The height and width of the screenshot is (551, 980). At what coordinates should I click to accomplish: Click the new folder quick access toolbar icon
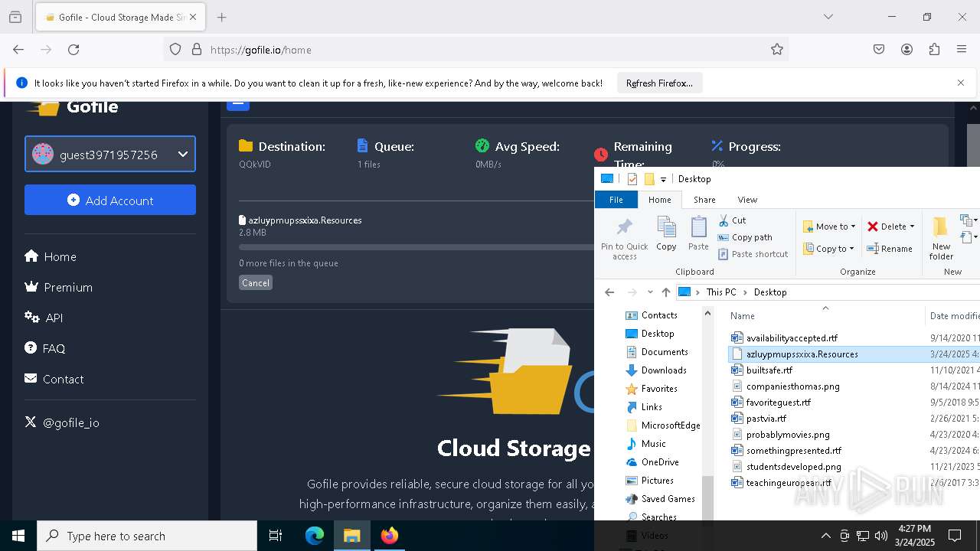[649, 179]
